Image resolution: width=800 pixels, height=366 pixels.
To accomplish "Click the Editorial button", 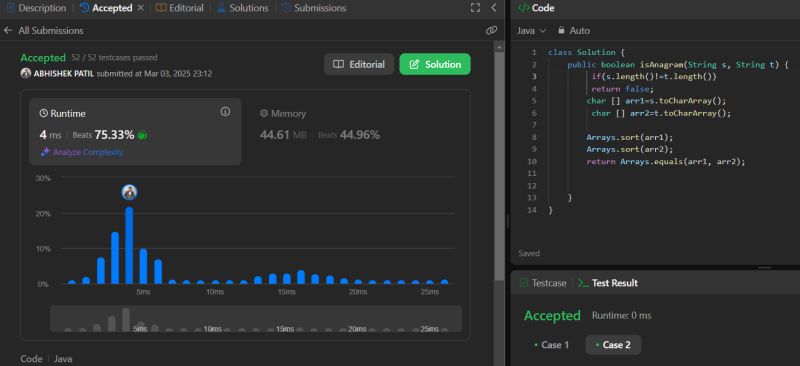I will pos(359,64).
